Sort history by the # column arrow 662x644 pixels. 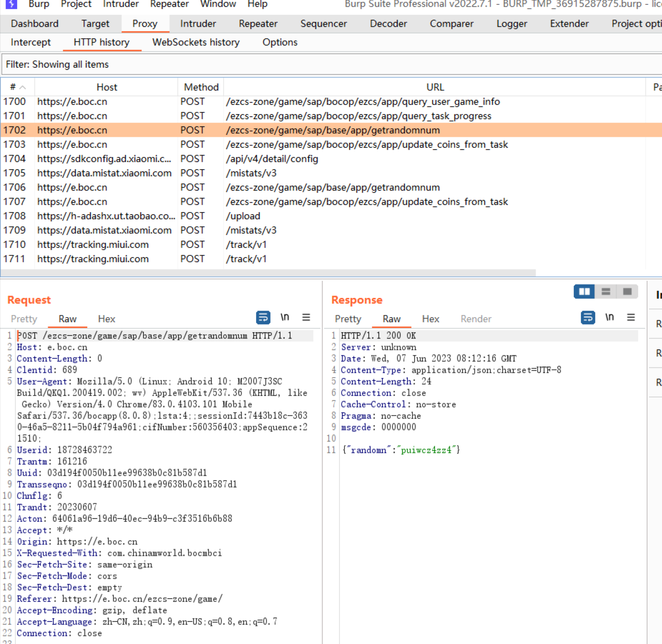22,87
